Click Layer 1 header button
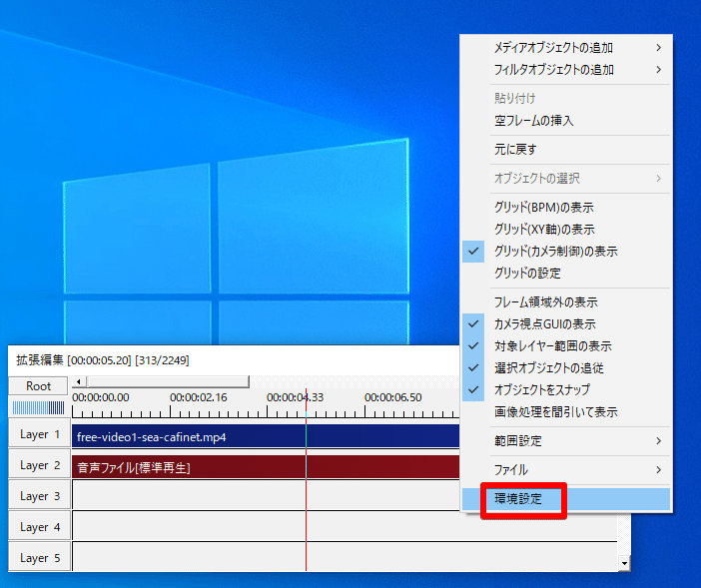The image size is (701, 588). click(x=39, y=434)
